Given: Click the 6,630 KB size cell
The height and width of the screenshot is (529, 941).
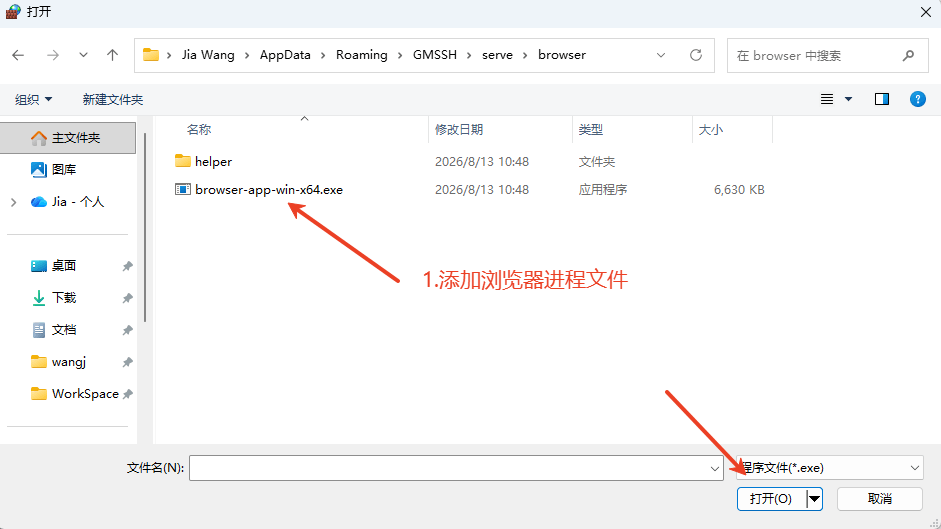Looking at the screenshot, I should tap(739, 190).
